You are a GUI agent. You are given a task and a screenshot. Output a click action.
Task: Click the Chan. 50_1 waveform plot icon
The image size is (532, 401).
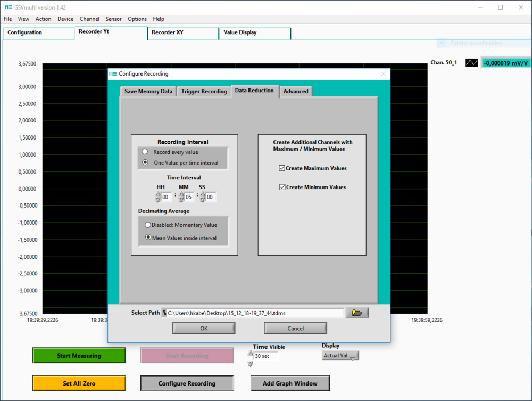[471, 63]
